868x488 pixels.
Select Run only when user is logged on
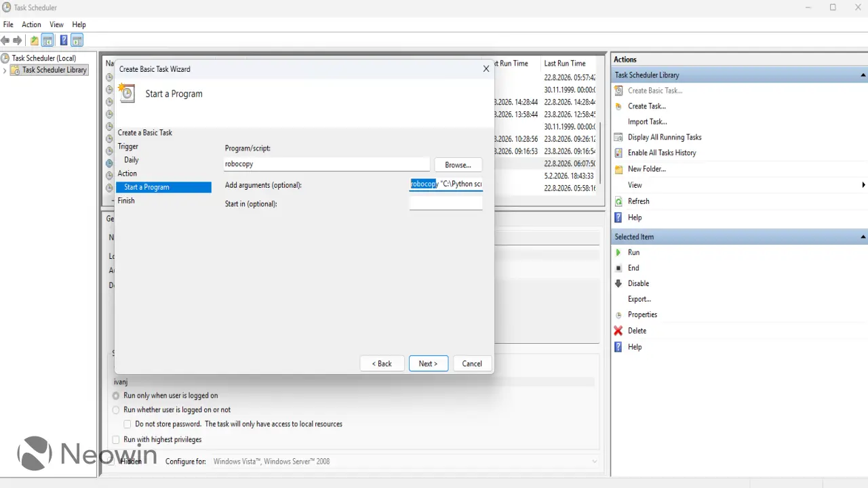(116, 396)
